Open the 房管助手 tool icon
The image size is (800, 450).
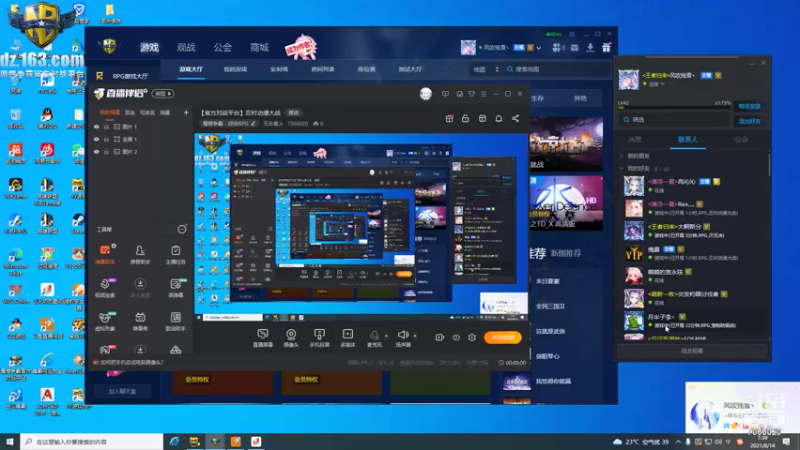[x=140, y=254]
